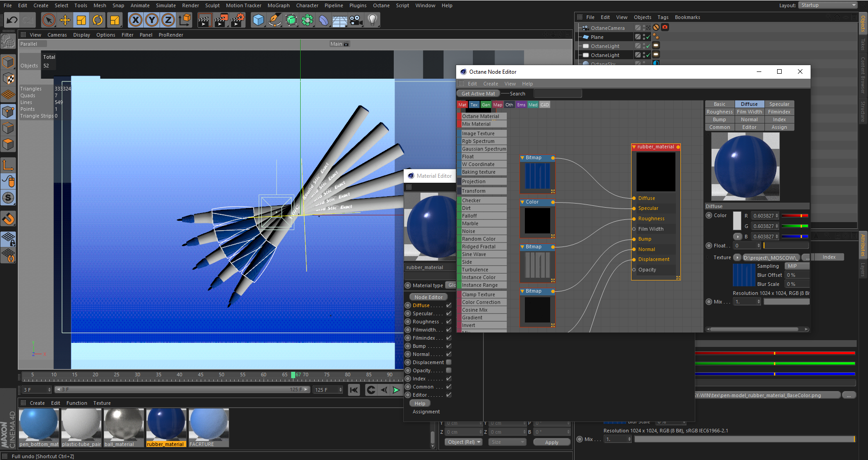Toggle Y axis lock
868x460 pixels.
(x=152, y=20)
